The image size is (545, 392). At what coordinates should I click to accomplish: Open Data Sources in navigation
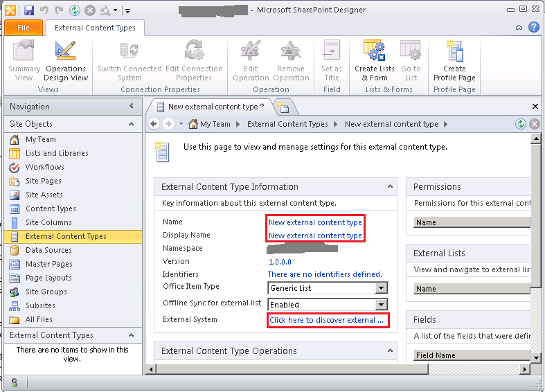(x=48, y=250)
